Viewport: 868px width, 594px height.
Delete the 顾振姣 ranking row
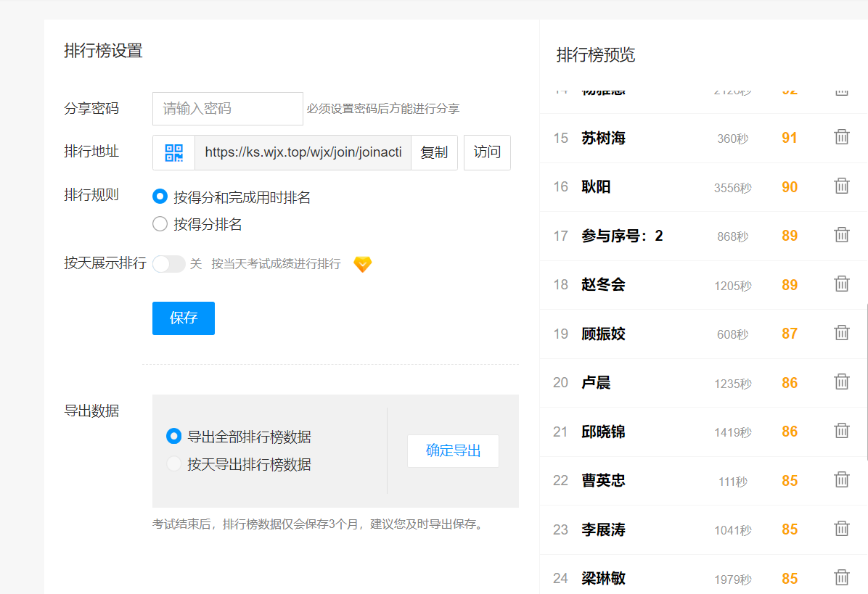tap(841, 333)
